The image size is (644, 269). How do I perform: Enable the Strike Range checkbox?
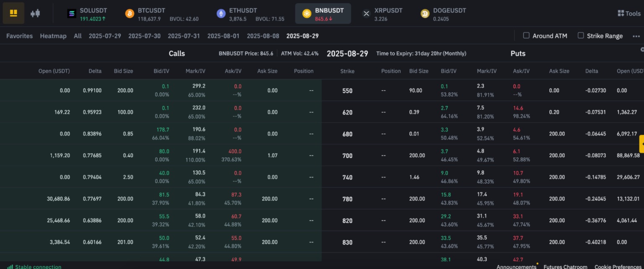click(581, 36)
